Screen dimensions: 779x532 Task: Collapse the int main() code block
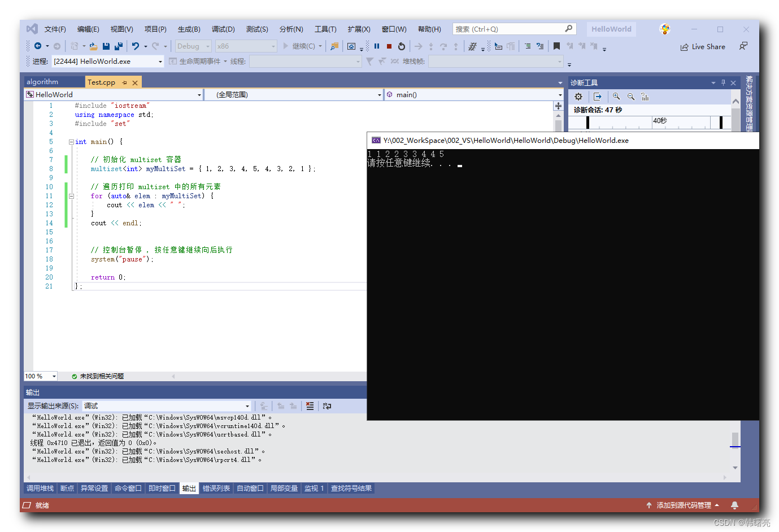tap(71, 142)
